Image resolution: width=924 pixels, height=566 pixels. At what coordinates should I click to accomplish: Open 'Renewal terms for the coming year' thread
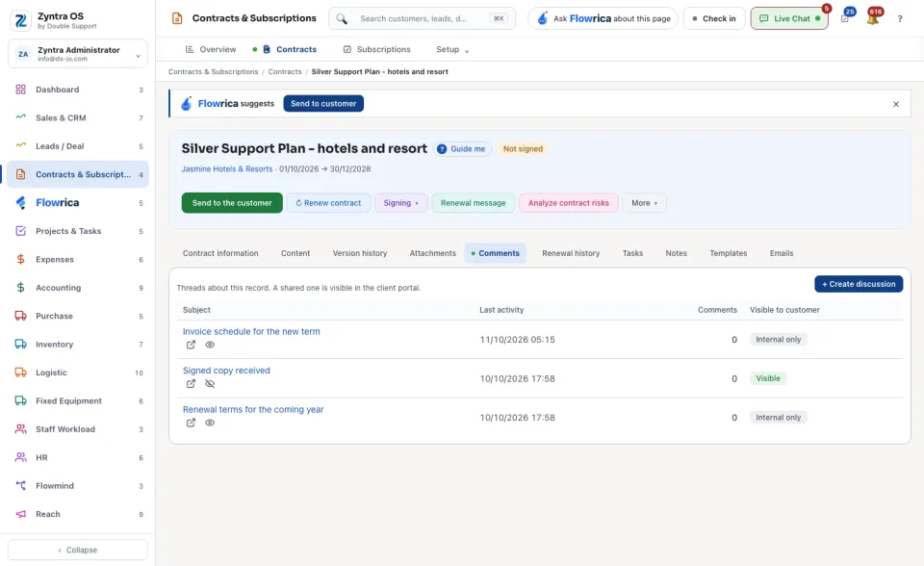(253, 409)
